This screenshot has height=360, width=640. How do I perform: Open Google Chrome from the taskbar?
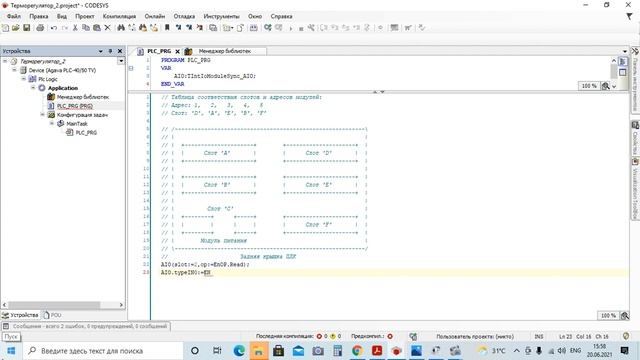point(357,351)
